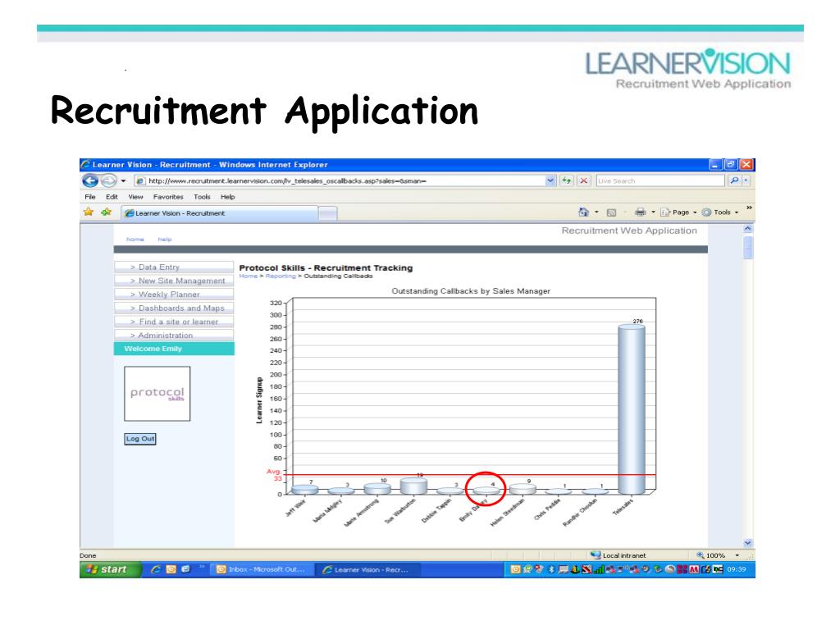Click the protocol skills logo image

point(157,394)
